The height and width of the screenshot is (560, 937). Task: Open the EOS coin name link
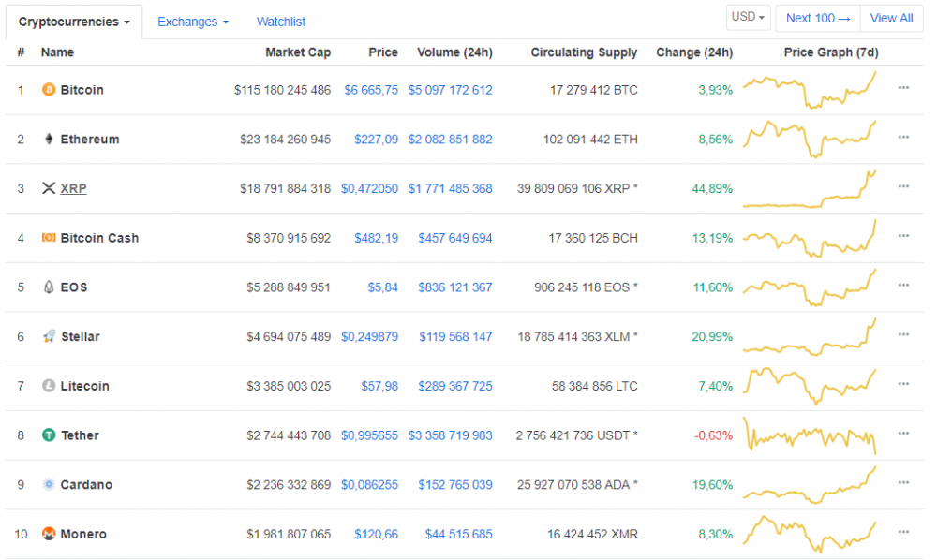coord(74,287)
